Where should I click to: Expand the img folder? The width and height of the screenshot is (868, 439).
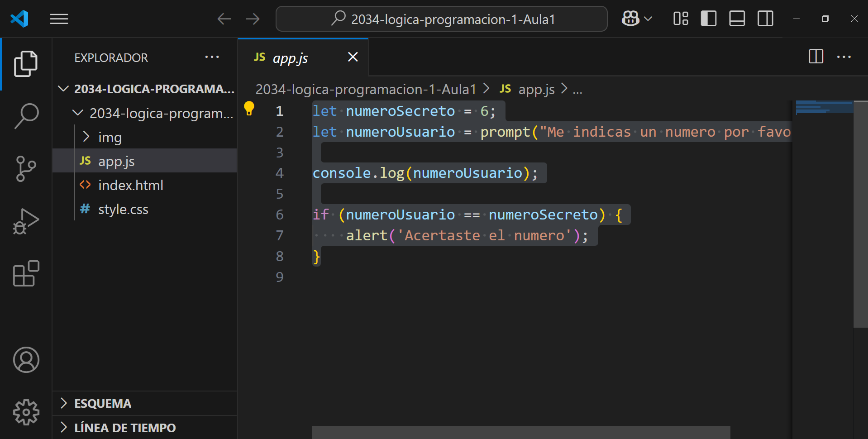(86, 137)
